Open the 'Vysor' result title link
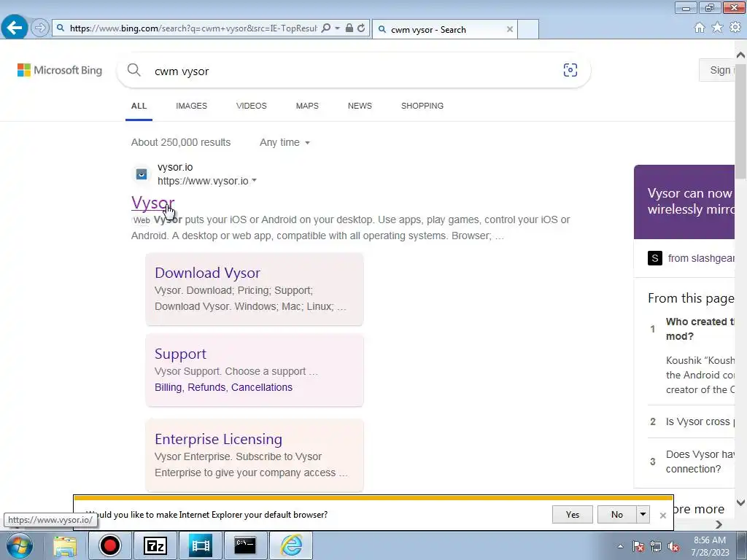 tap(153, 203)
